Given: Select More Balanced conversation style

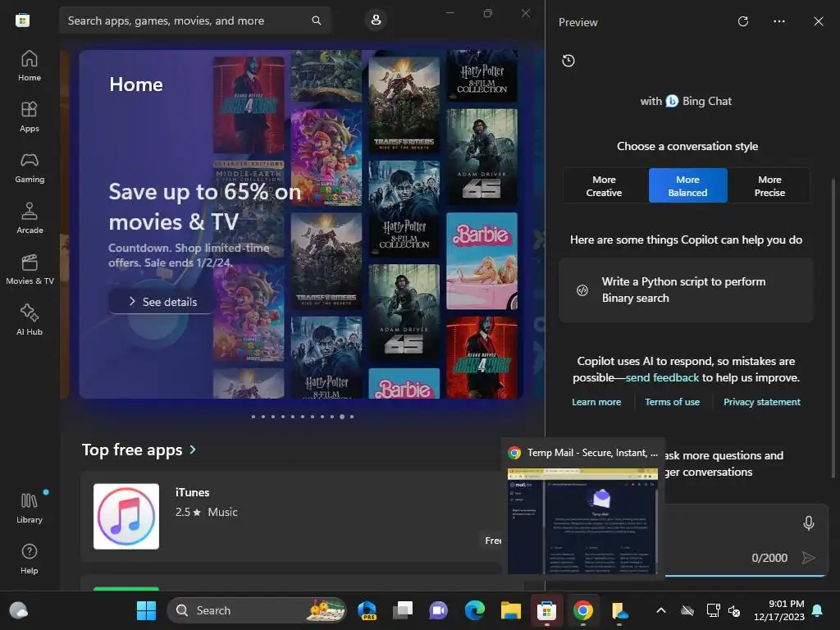Looking at the screenshot, I should (688, 186).
